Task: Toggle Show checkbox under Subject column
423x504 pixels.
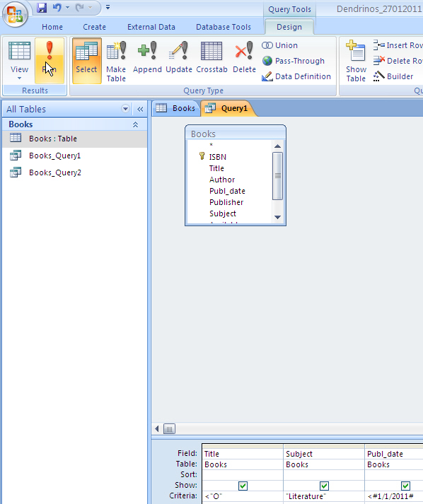Action: click(x=324, y=486)
